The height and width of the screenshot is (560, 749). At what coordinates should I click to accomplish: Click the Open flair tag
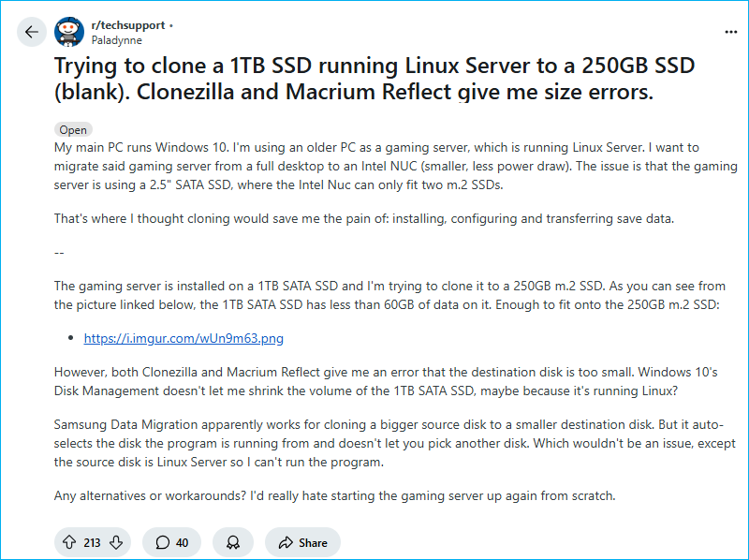pyautogui.click(x=73, y=130)
